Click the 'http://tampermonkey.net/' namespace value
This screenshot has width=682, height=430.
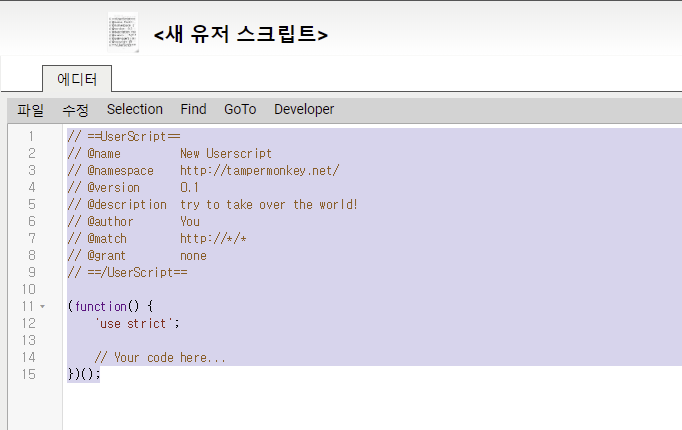point(260,170)
